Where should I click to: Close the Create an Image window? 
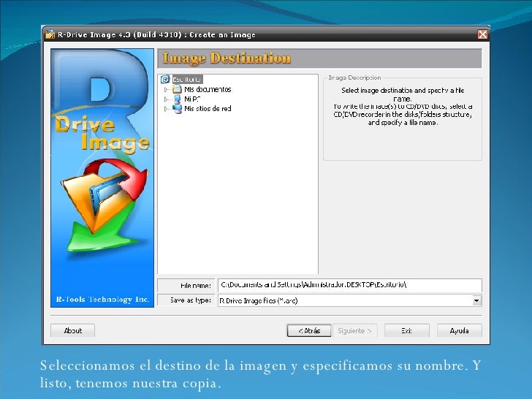(x=482, y=34)
